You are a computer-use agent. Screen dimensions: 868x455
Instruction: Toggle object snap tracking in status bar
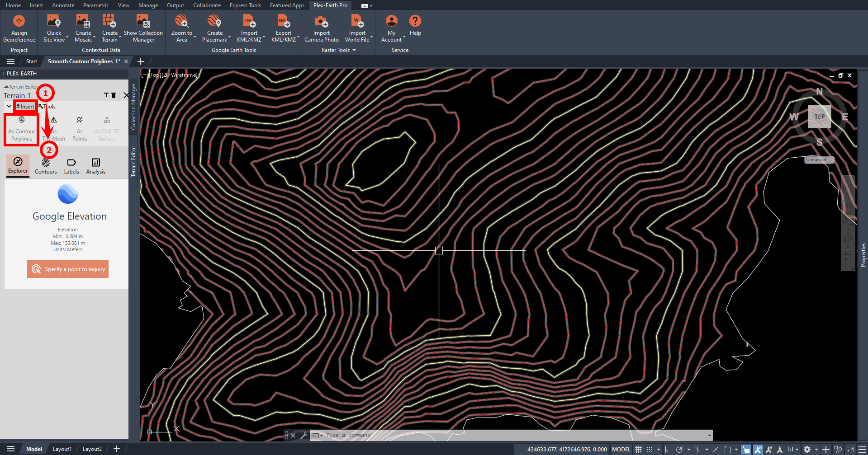tap(716, 449)
